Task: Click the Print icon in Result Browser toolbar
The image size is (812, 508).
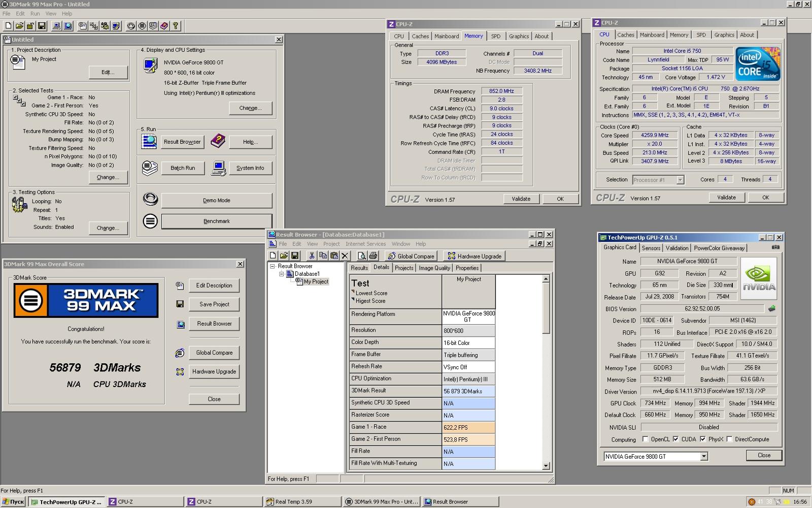Action: [x=374, y=256]
